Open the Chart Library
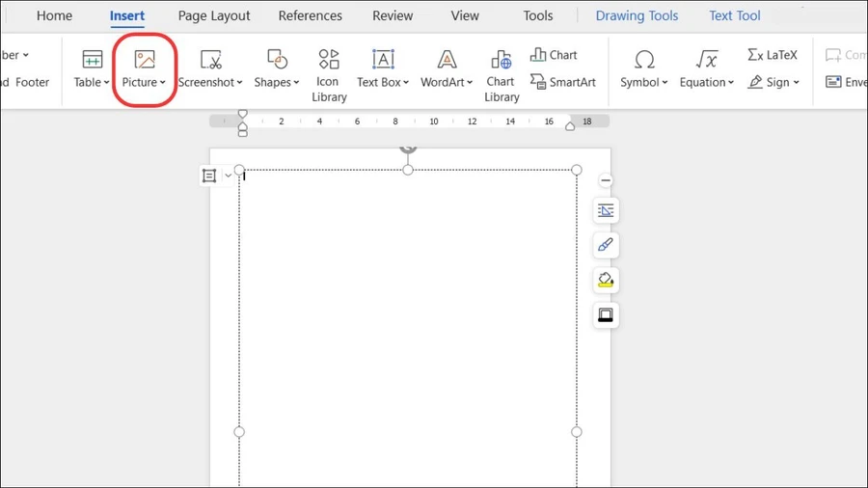The image size is (868, 488). tap(502, 75)
